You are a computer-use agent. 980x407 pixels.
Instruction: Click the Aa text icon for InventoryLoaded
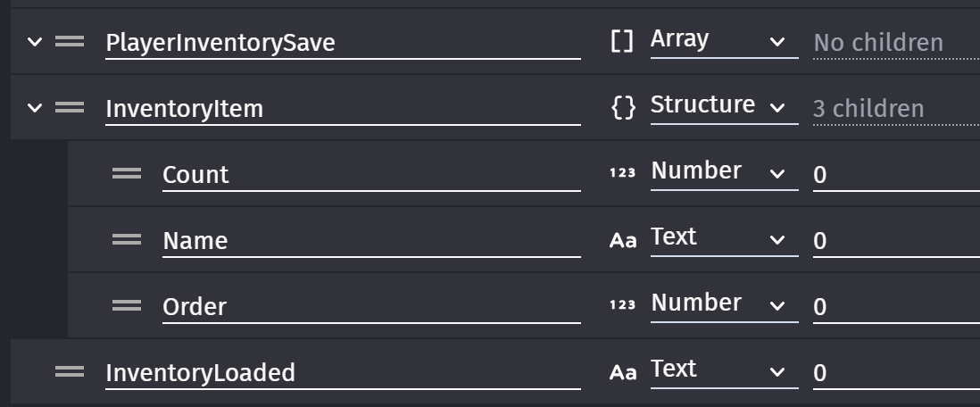tap(623, 372)
